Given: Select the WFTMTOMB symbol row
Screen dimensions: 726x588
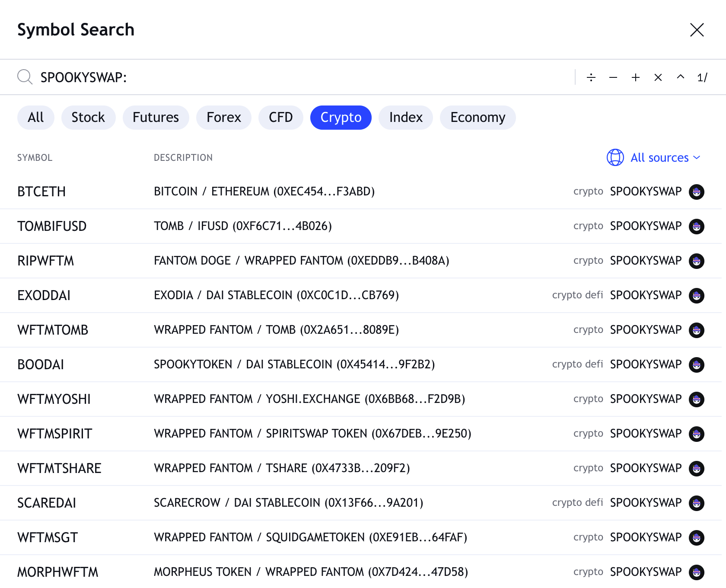Looking at the screenshot, I should point(361,330).
